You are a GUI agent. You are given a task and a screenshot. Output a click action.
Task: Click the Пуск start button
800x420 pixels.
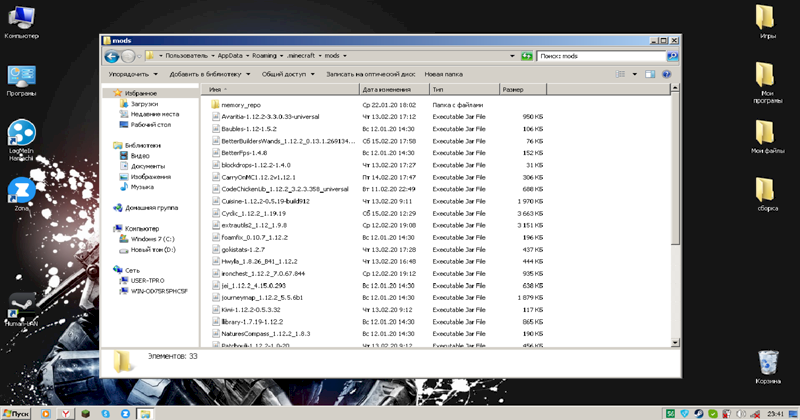click(18, 412)
